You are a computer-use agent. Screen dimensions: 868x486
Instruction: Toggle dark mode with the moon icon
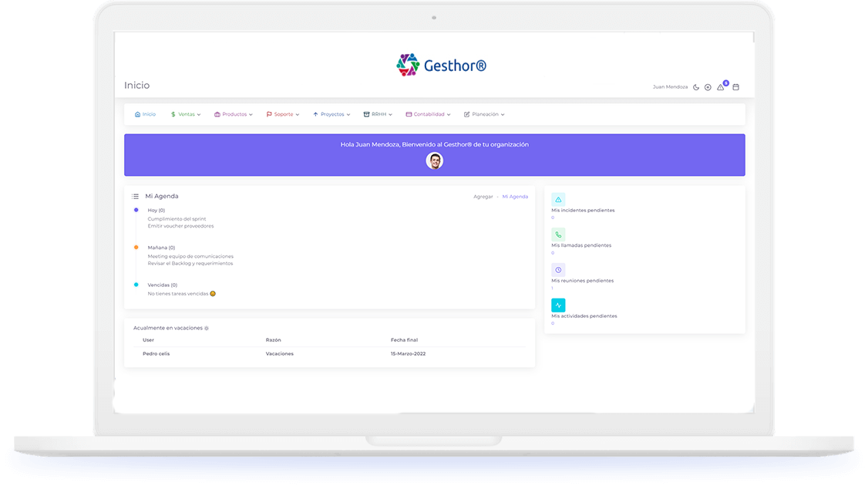coord(696,87)
